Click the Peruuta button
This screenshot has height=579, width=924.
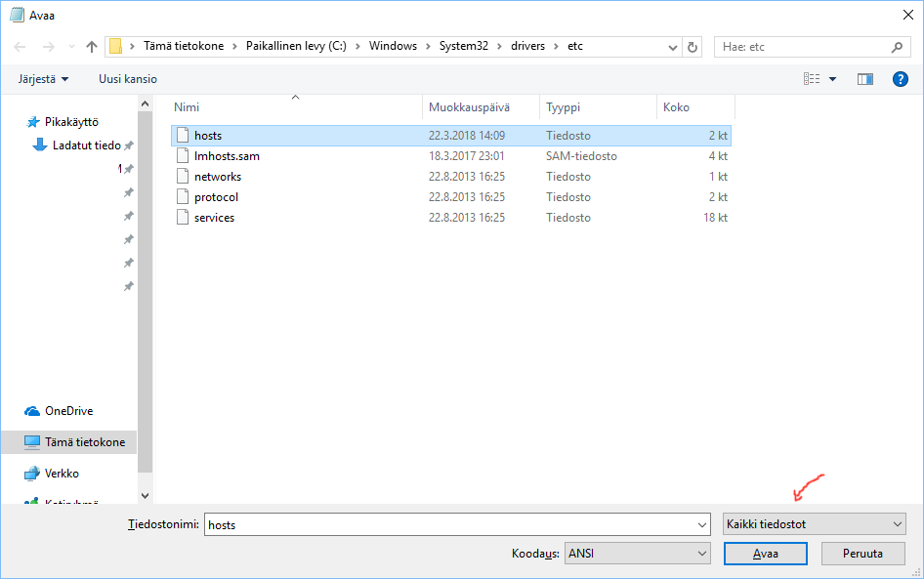pos(861,554)
